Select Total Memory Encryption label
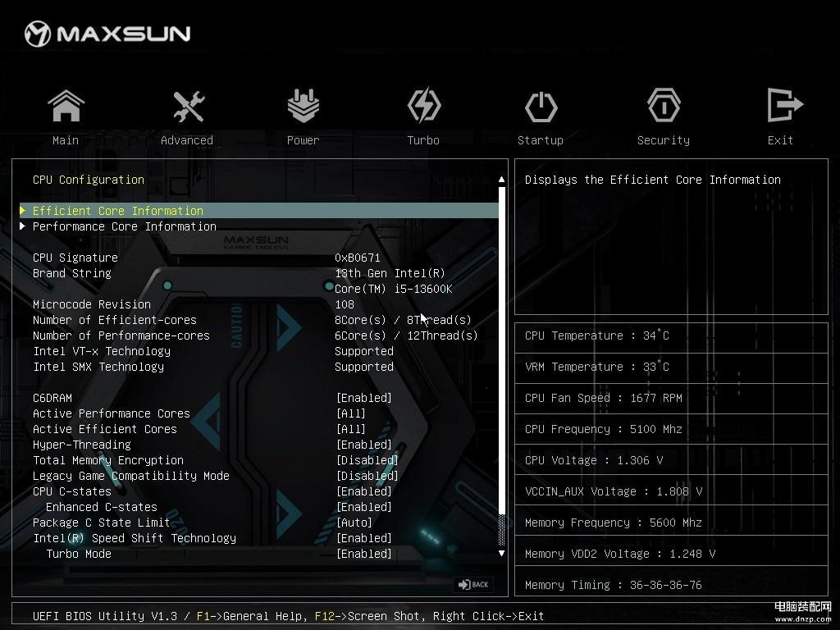The height and width of the screenshot is (630, 840). coord(107,460)
